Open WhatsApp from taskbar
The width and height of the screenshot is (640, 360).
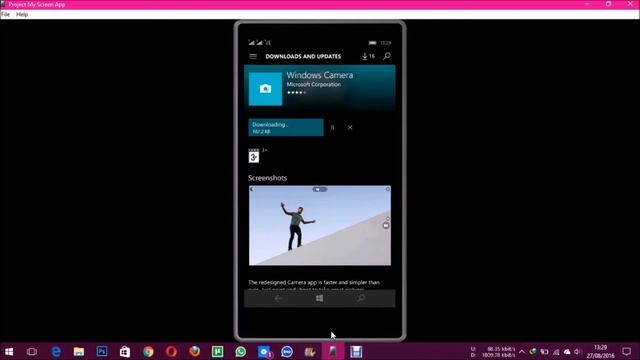click(x=240, y=351)
